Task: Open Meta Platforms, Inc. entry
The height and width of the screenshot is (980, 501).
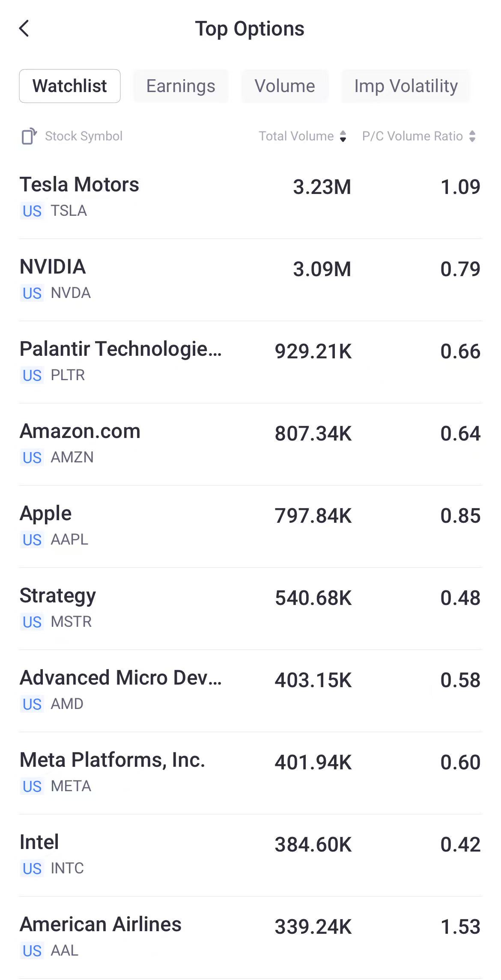Action: (250, 772)
